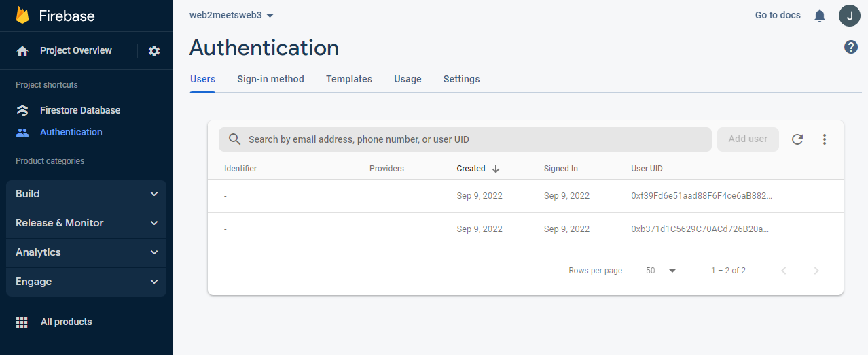This screenshot has width=868, height=355.
Task: Click the Firebase logo icon
Action: 22,16
